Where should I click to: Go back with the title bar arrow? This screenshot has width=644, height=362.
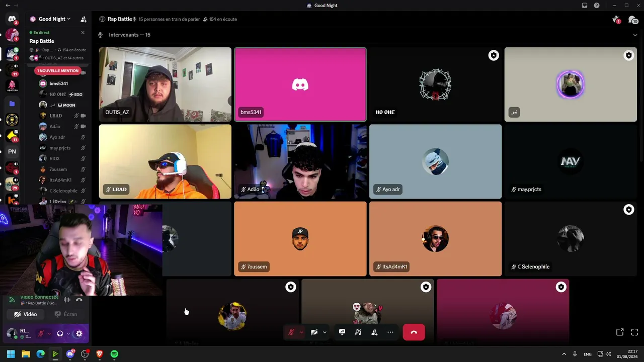tap(8, 6)
